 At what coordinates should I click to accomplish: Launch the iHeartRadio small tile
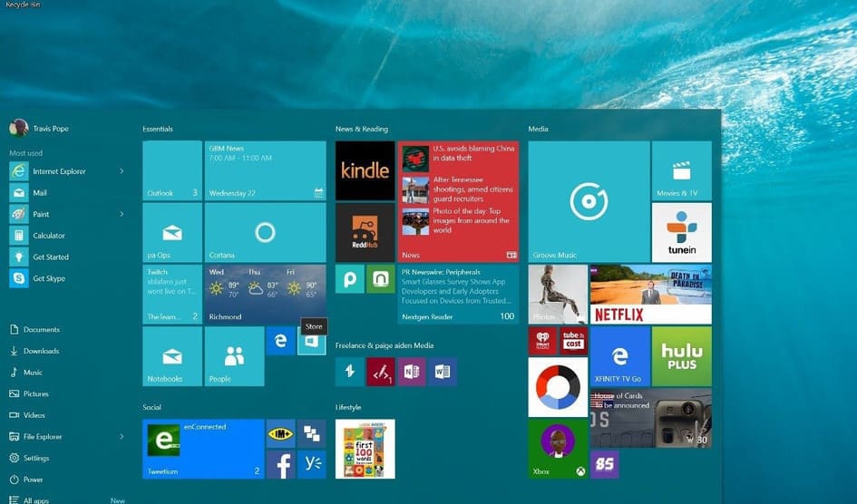542,341
